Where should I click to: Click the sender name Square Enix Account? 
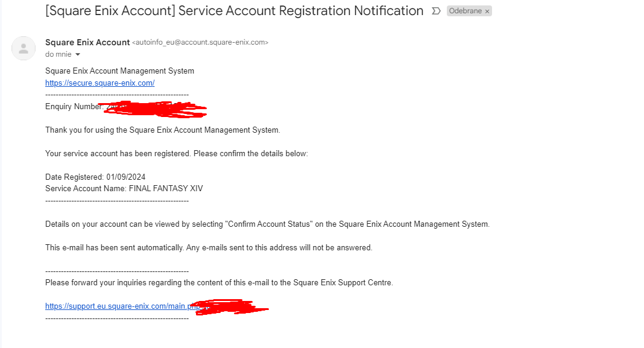click(x=87, y=42)
